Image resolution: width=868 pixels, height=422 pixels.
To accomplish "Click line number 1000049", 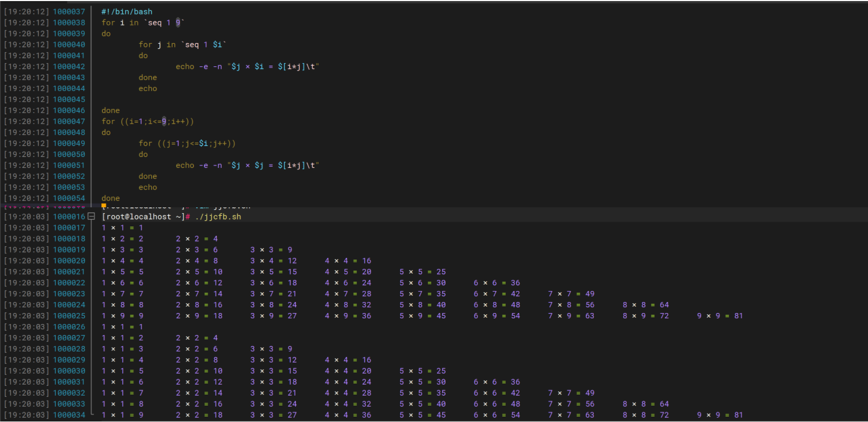I will (69, 143).
